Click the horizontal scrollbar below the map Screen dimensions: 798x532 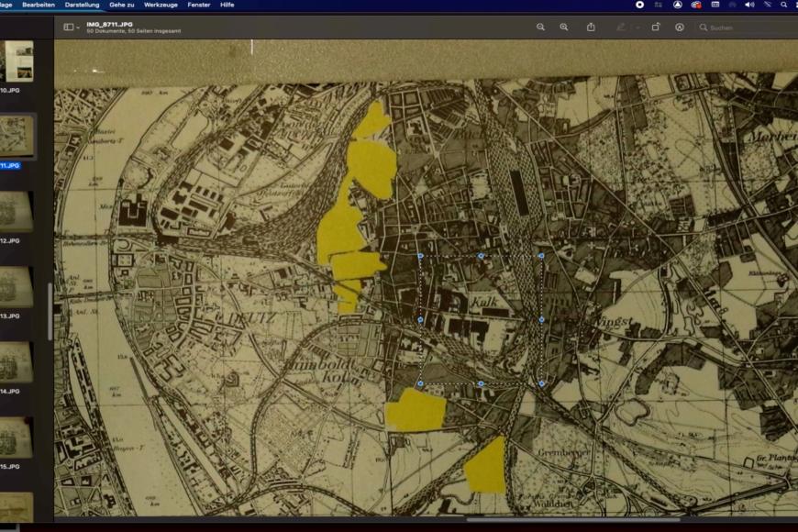tap(573, 519)
